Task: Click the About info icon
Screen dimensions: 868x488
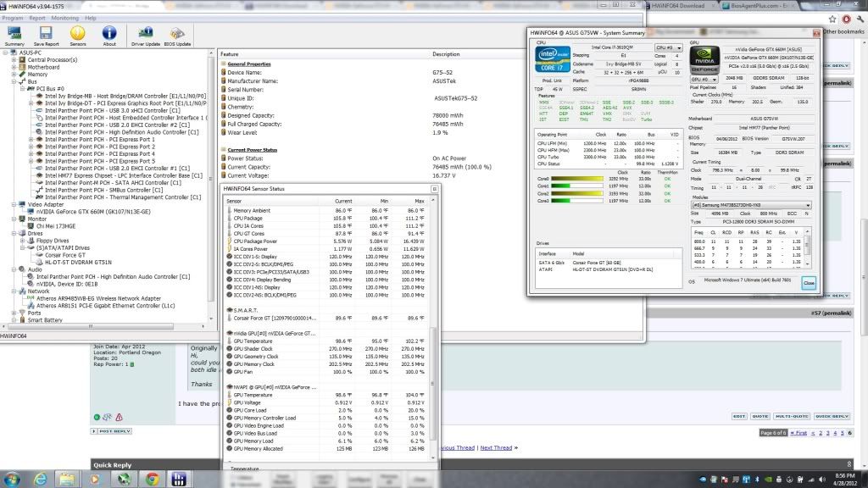Action: pyautogui.click(x=109, y=36)
